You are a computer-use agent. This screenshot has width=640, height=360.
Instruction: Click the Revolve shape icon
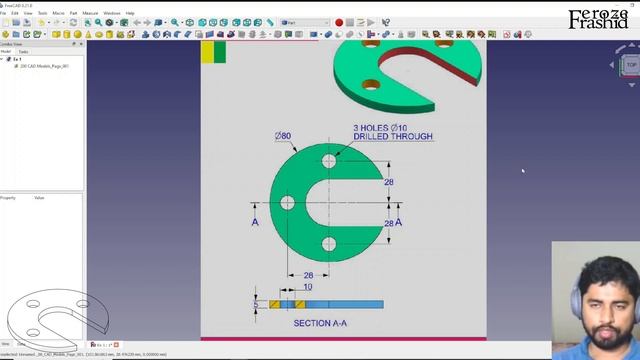pyautogui.click(x=156, y=35)
